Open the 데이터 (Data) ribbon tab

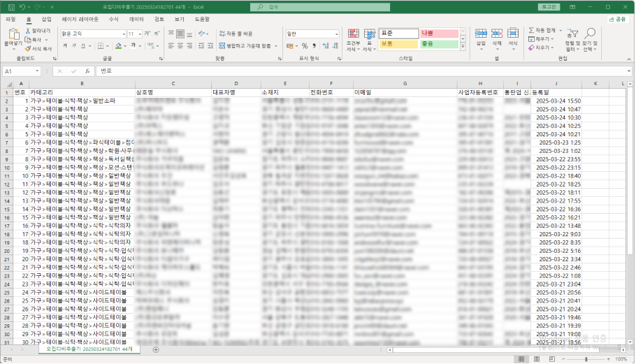point(136,20)
